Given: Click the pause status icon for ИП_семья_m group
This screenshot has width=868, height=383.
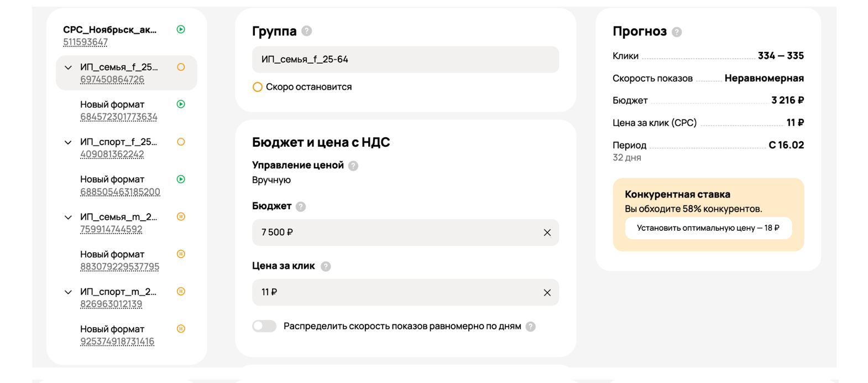Looking at the screenshot, I should coord(181,217).
